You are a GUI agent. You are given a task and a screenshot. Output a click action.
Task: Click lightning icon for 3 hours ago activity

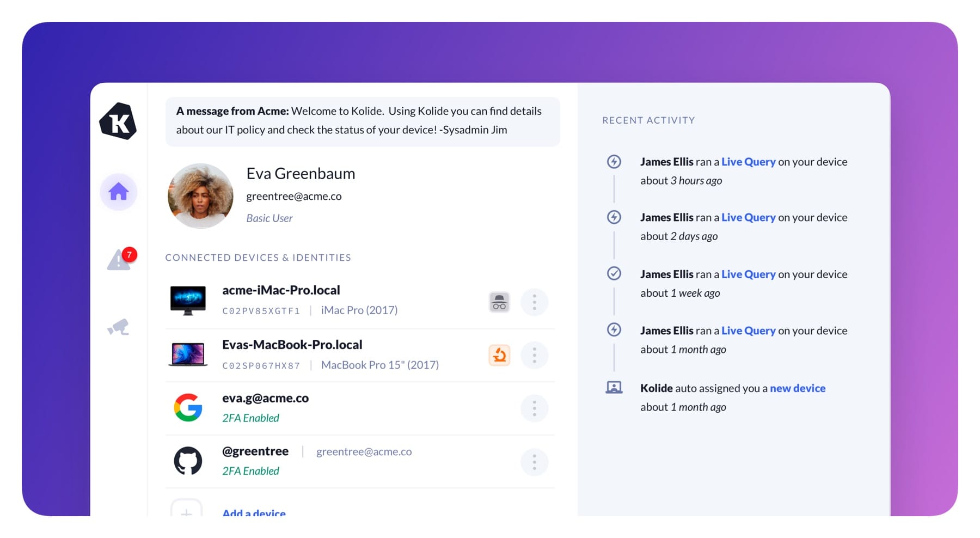(x=614, y=162)
